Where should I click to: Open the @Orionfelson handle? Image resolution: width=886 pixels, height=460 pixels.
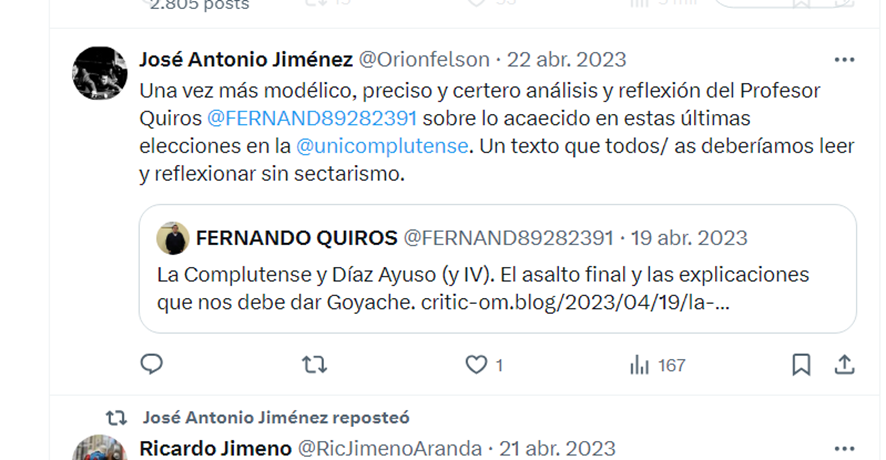424,59
